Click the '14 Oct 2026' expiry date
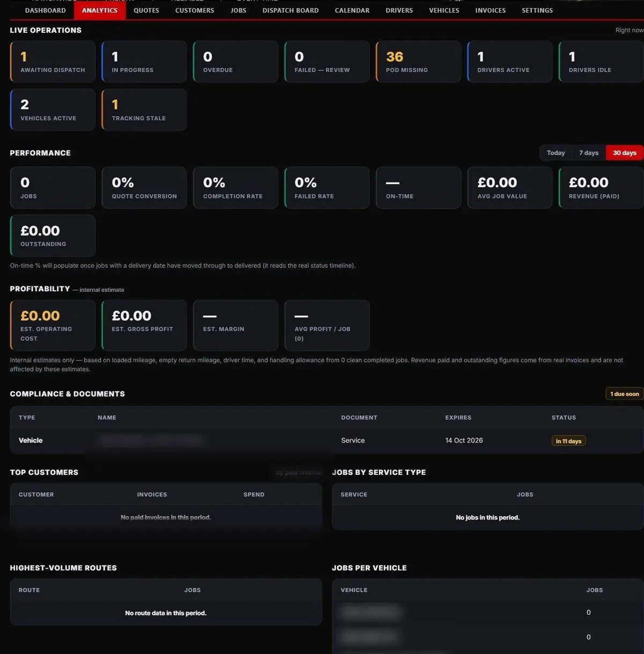The width and height of the screenshot is (644, 654). click(464, 440)
